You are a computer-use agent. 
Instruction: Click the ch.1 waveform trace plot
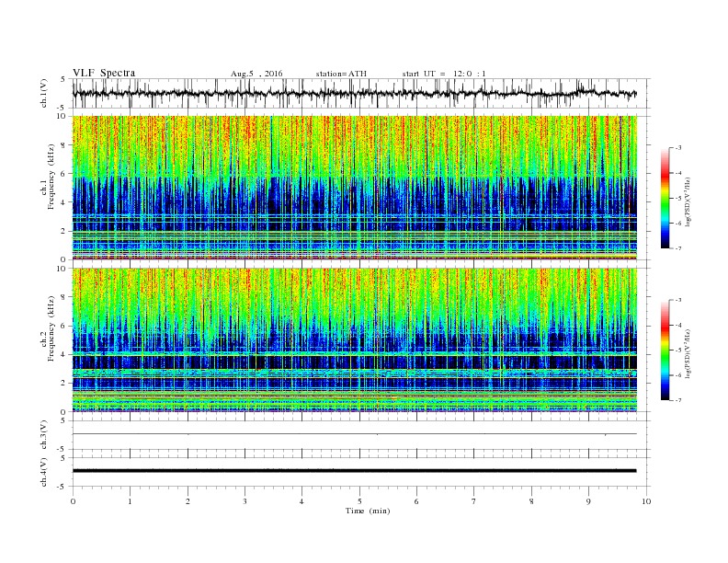(354, 93)
